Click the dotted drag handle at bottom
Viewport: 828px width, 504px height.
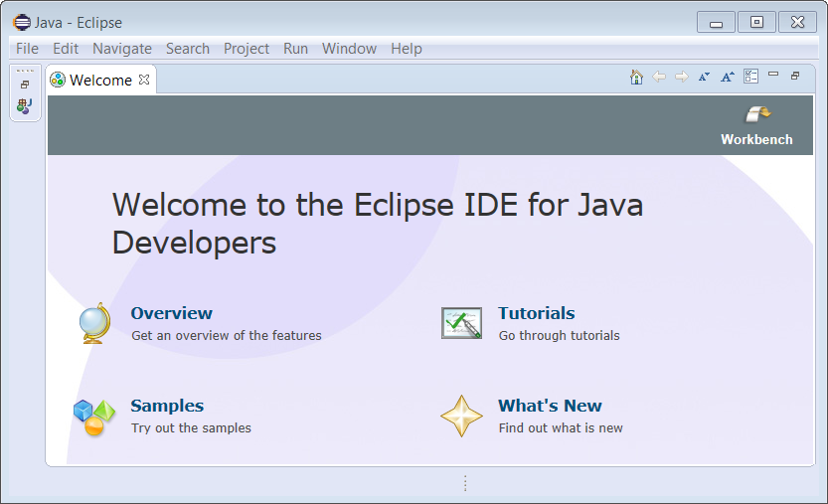pyautogui.click(x=465, y=483)
